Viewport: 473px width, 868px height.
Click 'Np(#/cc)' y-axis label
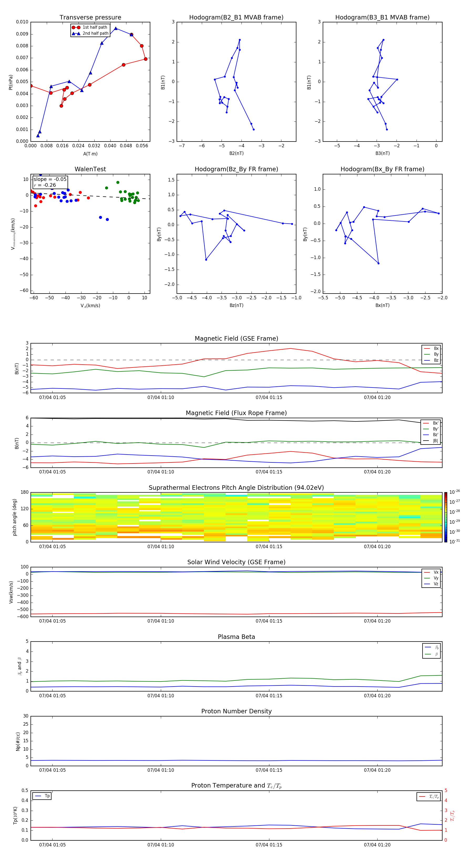pyautogui.click(x=18, y=741)
